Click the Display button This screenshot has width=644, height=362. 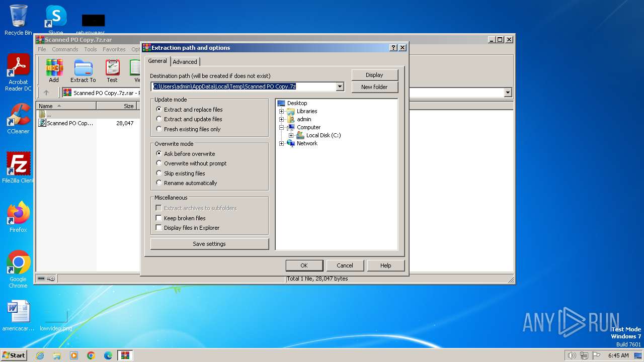pyautogui.click(x=374, y=75)
